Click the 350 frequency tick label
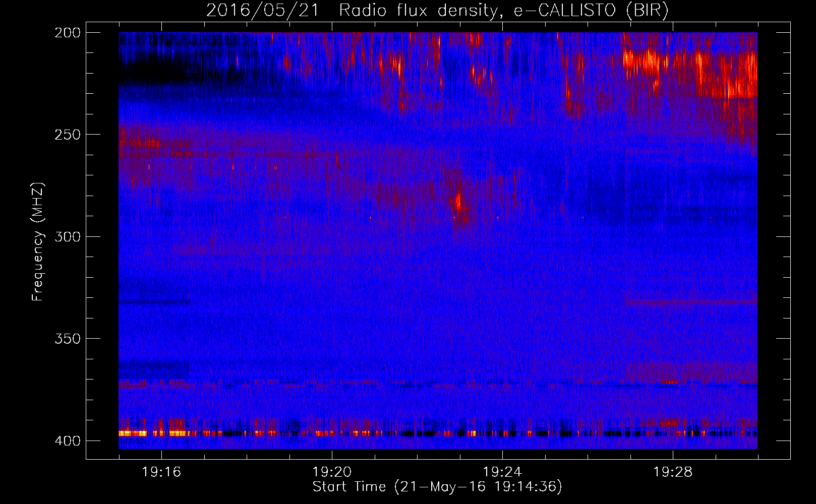 [68, 339]
